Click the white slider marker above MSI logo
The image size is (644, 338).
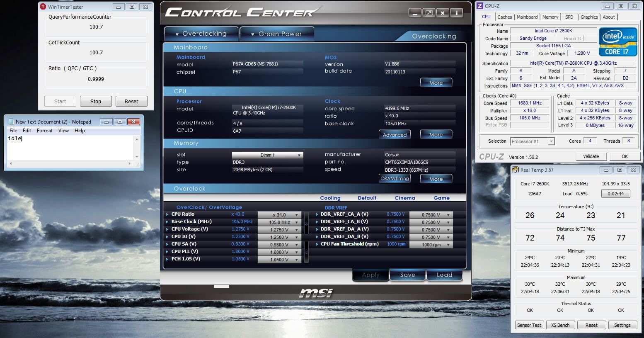[x=221, y=286]
